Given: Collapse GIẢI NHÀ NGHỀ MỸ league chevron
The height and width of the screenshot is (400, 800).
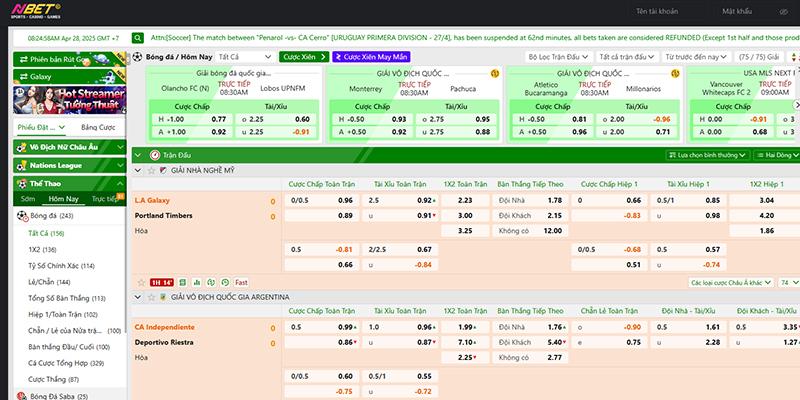Looking at the screenshot, I should coord(137,170).
